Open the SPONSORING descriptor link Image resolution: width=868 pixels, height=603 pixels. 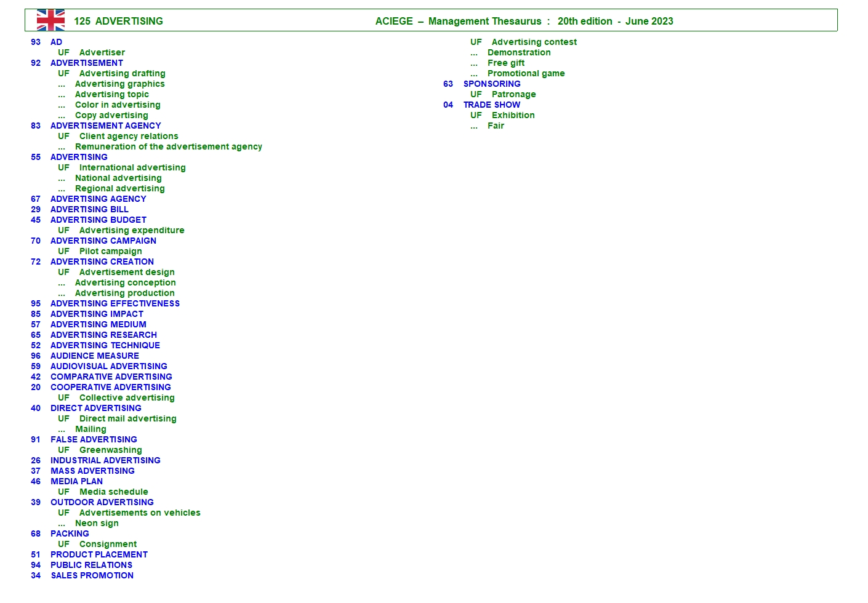[491, 84]
